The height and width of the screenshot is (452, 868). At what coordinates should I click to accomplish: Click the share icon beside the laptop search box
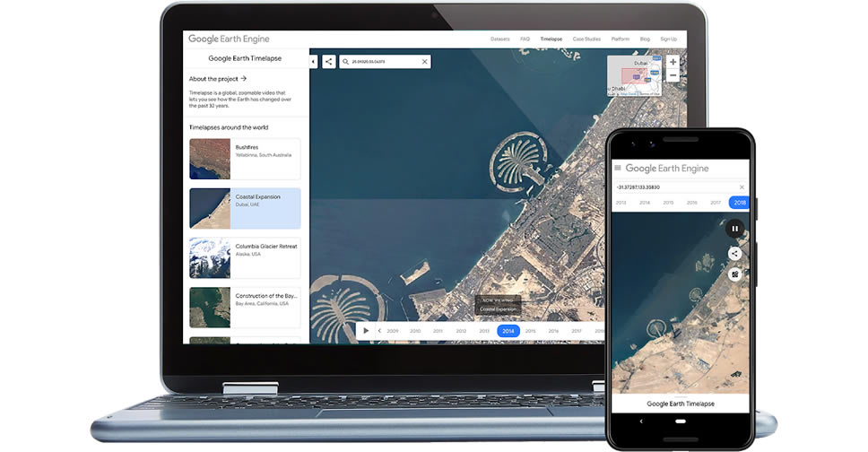(x=329, y=62)
